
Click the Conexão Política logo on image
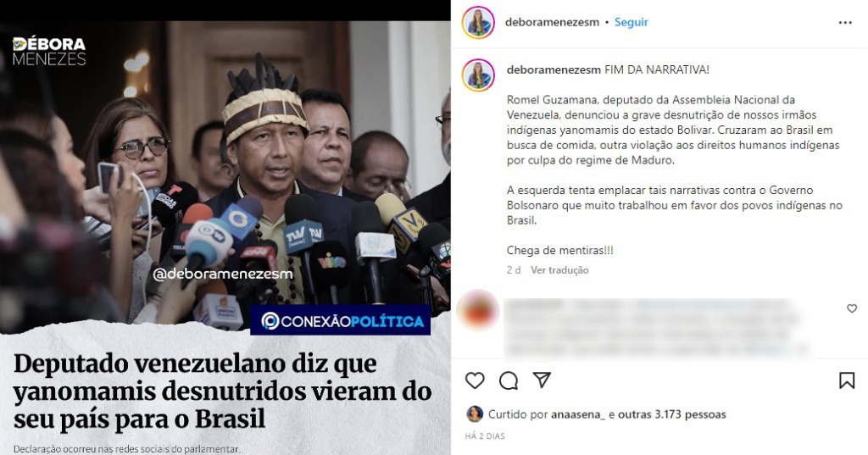340,320
